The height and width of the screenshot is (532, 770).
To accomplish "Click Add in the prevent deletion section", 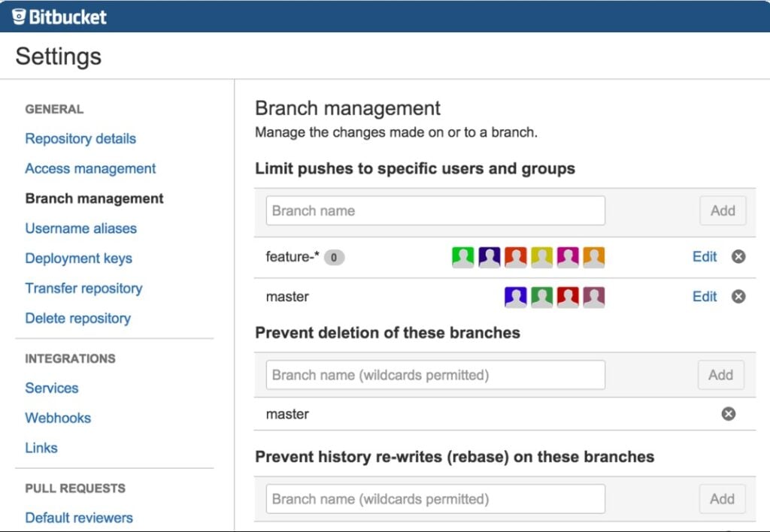I will (721, 375).
